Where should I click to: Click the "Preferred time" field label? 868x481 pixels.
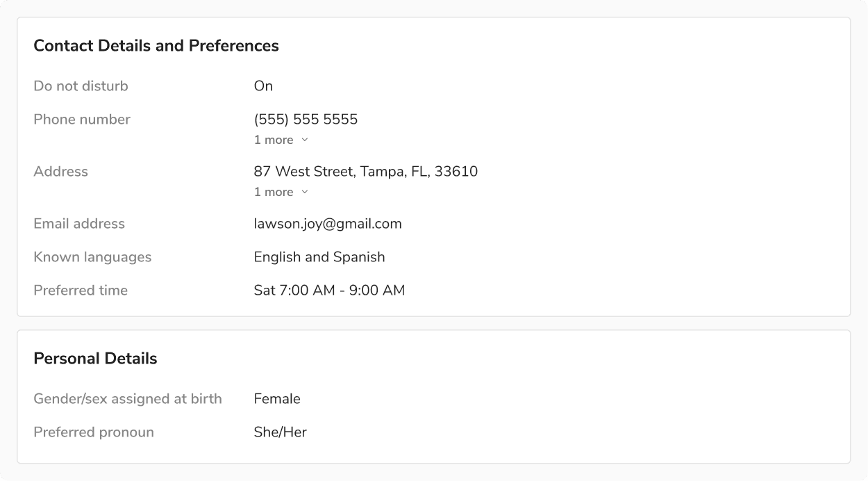pyautogui.click(x=81, y=291)
